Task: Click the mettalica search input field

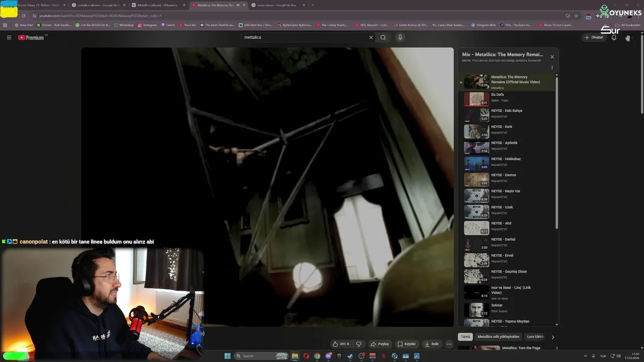Action: [304, 37]
